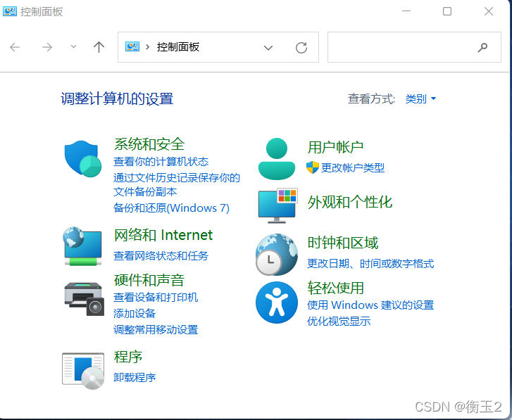512x420 pixels.
Task: Click inside the search control panel box
Action: point(414,47)
